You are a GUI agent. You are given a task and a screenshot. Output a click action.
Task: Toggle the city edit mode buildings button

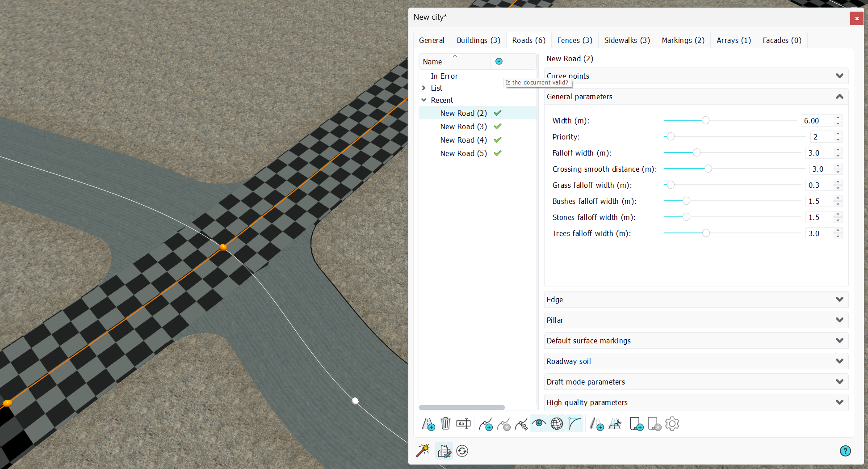(444, 451)
